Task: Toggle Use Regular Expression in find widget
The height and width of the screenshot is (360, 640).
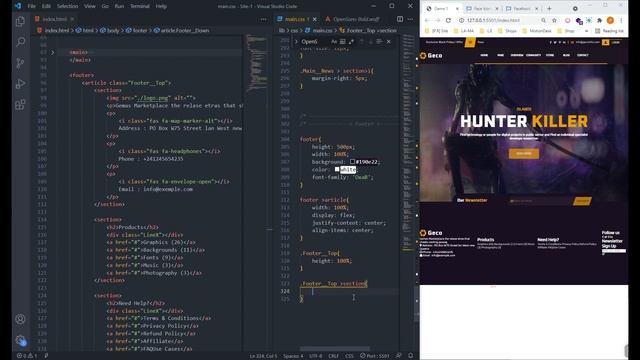Action: [351, 42]
